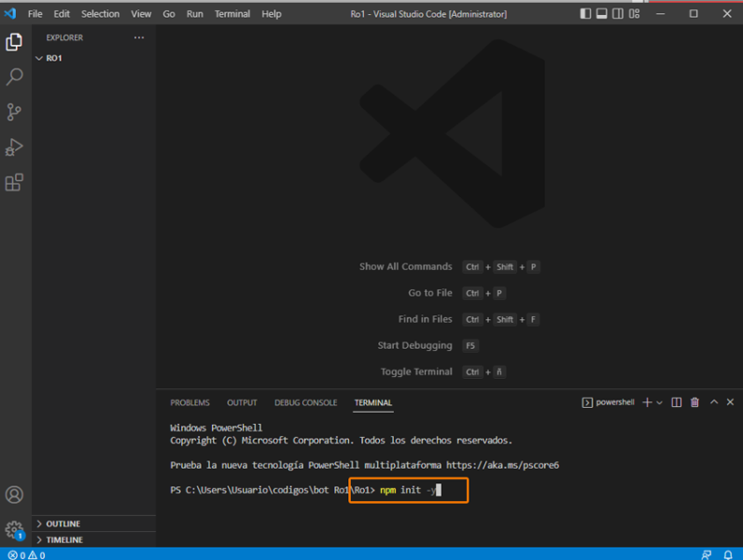Split the terminal panel

pos(677,402)
